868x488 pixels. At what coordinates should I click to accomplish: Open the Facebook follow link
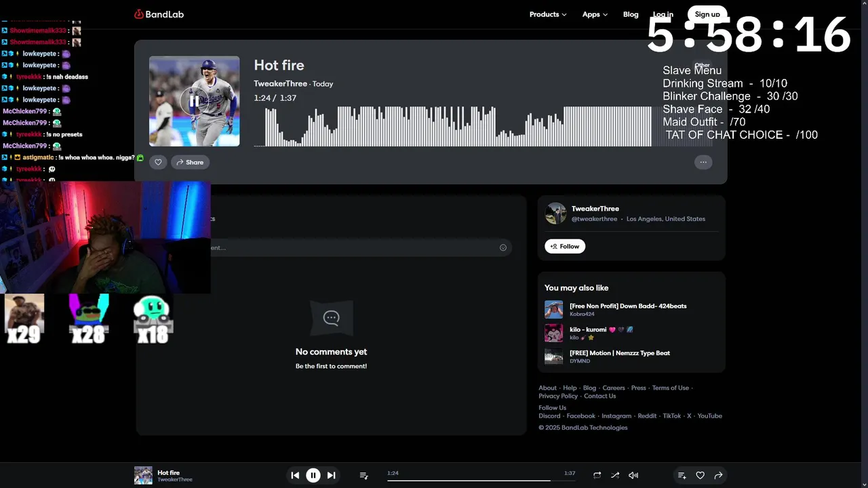pyautogui.click(x=581, y=416)
